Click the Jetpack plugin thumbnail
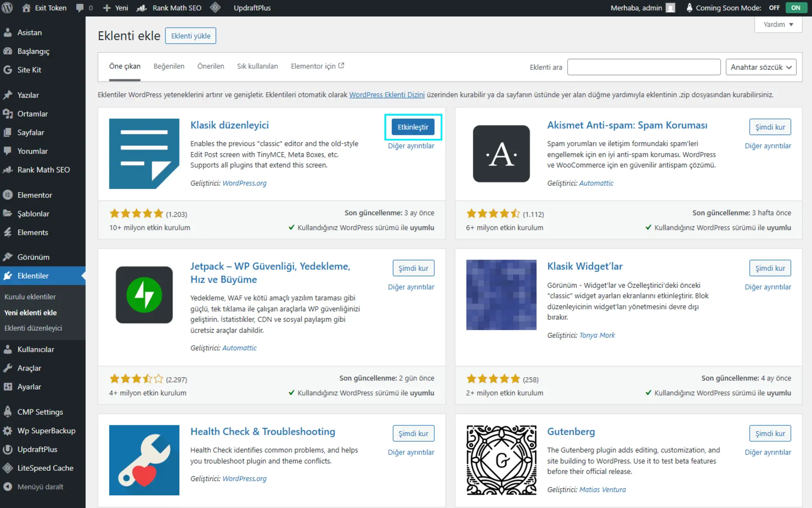This screenshot has height=508, width=812. point(144,295)
